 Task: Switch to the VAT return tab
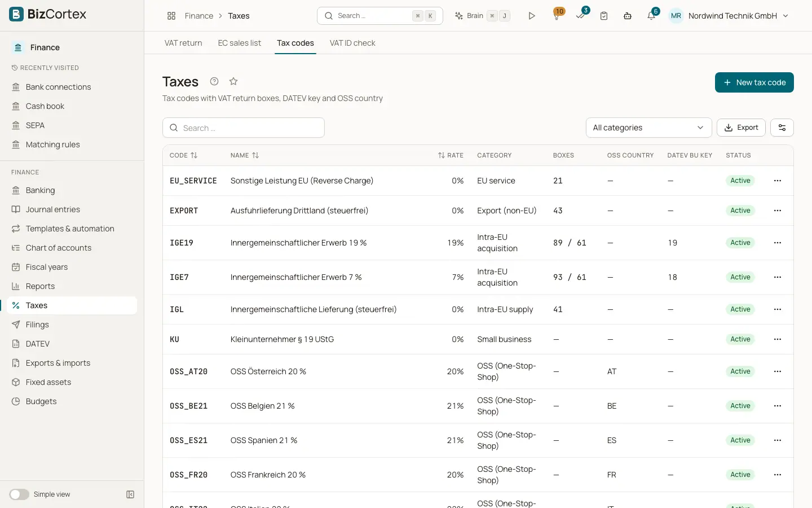click(x=183, y=43)
